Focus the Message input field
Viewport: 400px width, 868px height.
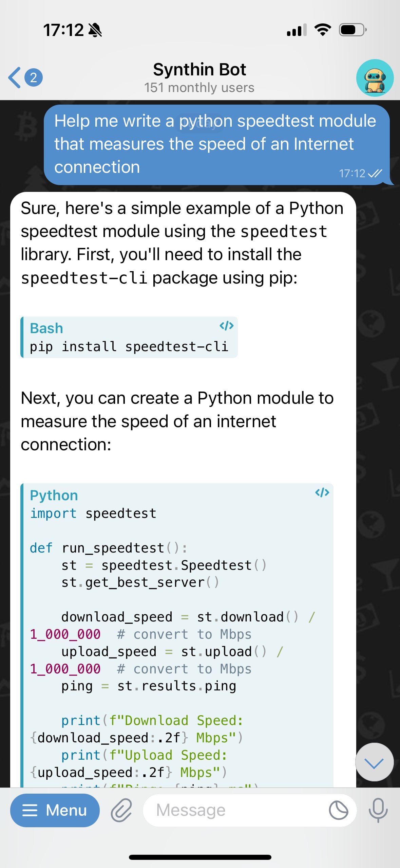click(249, 810)
